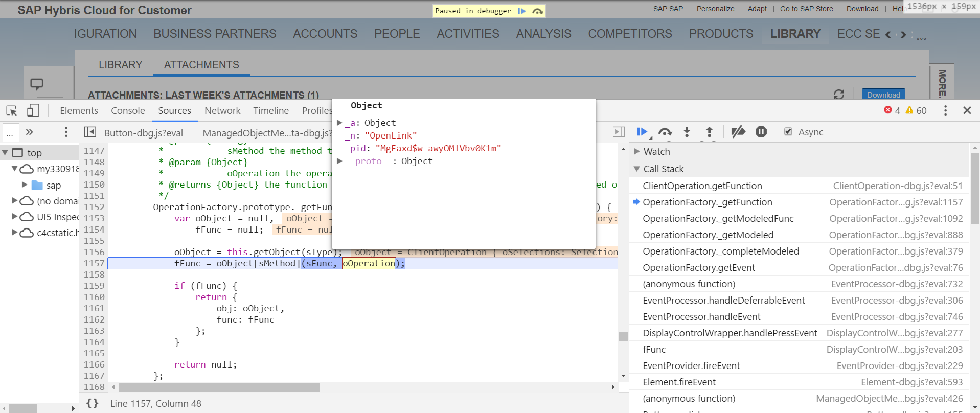Viewport: 980px width, 413px height.
Task: Click the red error count indicator
Action: click(x=892, y=110)
